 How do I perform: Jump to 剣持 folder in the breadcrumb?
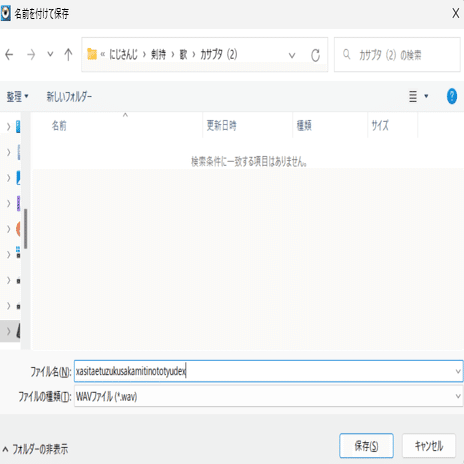[158, 54]
